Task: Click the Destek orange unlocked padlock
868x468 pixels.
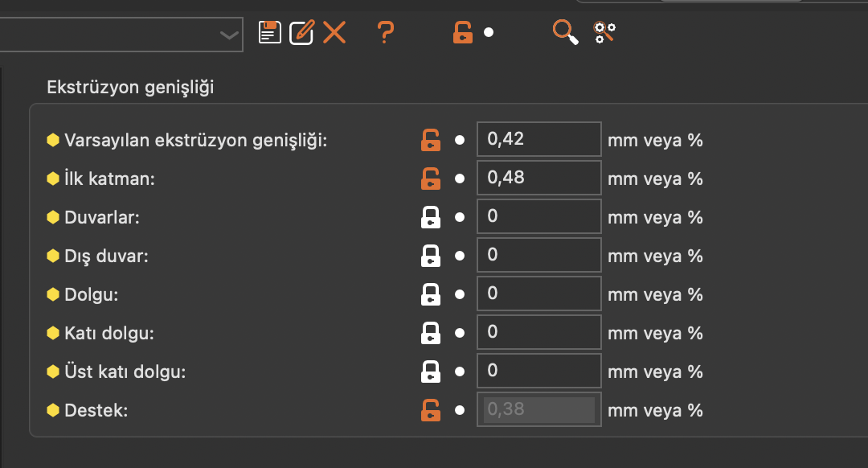Action: click(431, 410)
